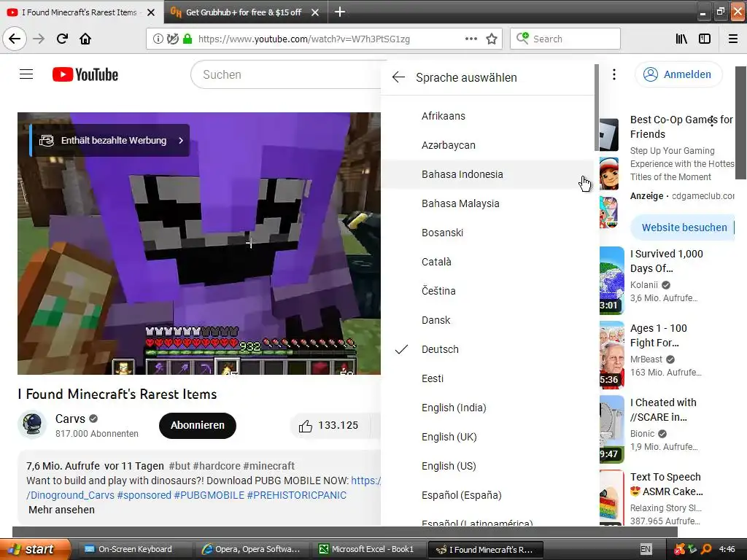Open the browser home page icon
Viewport: 747px width, 560px height.
pos(85,39)
